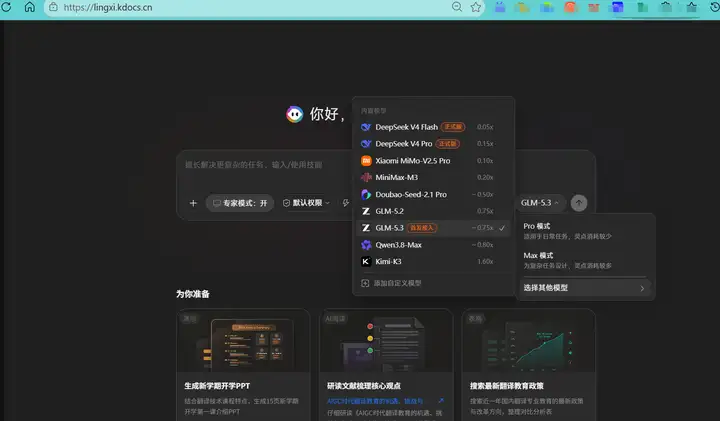720x421 pixels.
Task: Choose Xiaomi MiMo-V2.5 Pro model
Action: coord(433,161)
